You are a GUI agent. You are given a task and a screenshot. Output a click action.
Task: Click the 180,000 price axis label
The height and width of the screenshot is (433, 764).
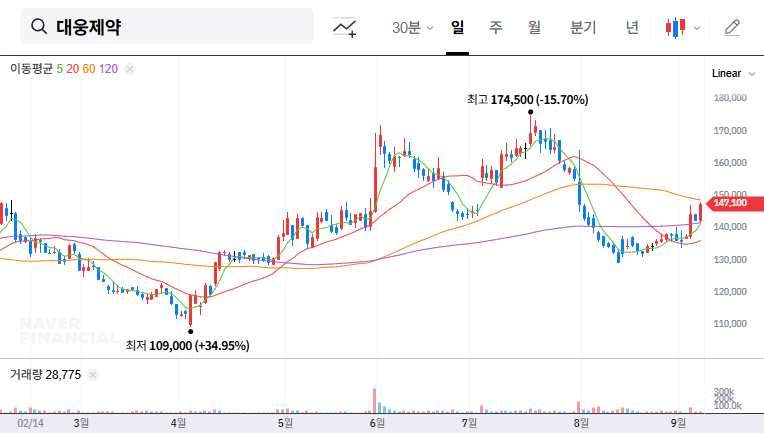(x=730, y=98)
